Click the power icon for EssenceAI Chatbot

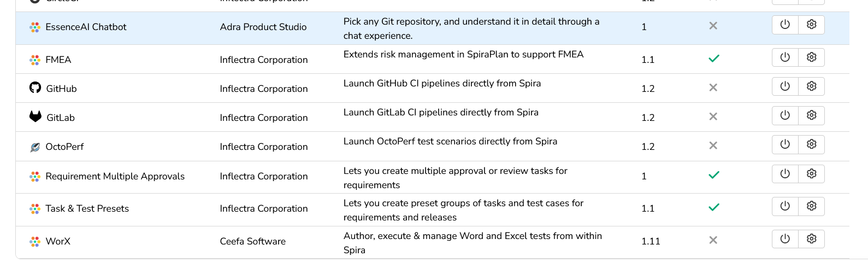pos(785,25)
